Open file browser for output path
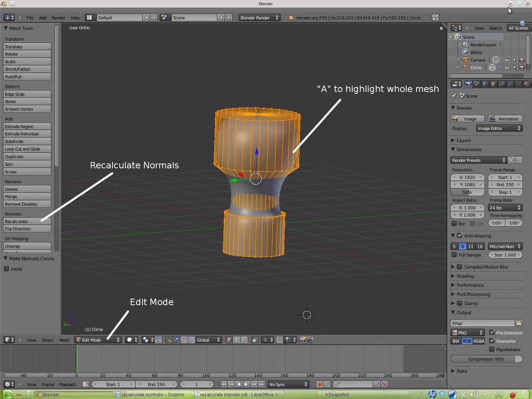 click(x=519, y=323)
